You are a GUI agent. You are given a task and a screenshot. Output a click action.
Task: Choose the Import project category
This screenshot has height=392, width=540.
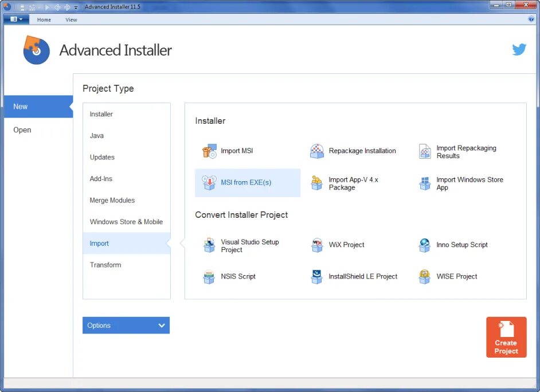pyautogui.click(x=126, y=244)
